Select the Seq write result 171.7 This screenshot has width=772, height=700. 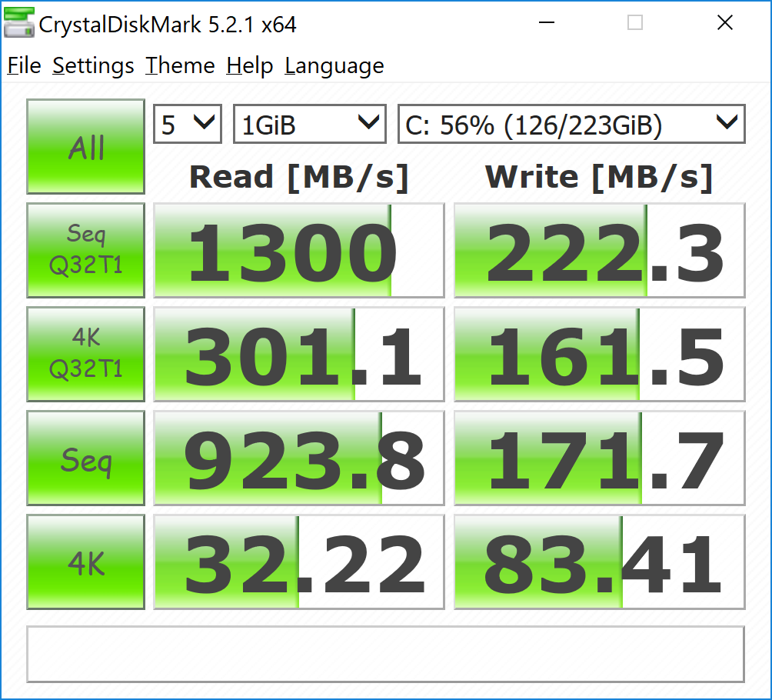pos(599,458)
